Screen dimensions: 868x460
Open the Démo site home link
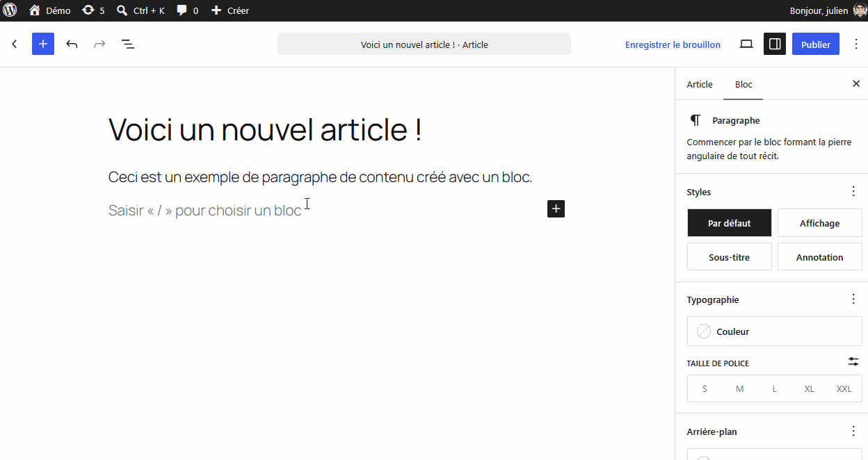[49, 10]
